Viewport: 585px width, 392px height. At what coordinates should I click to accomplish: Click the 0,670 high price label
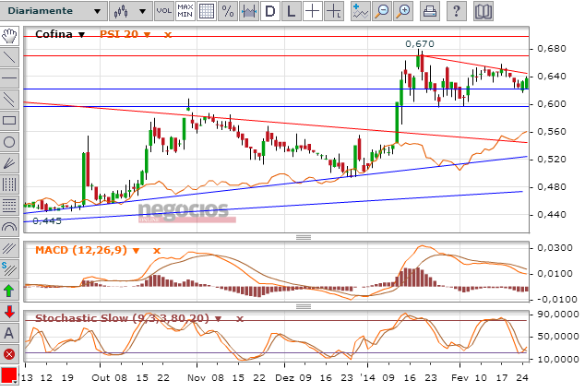(x=420, y=43)
